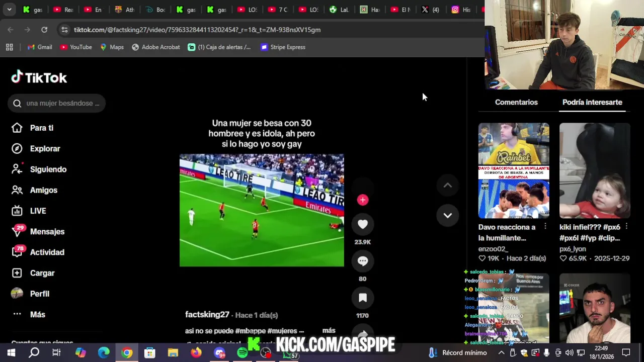Open px6_lyon profile link
The height and width of the screenshot is (362, 644).
pyautogui.click(x=576, y=249)
